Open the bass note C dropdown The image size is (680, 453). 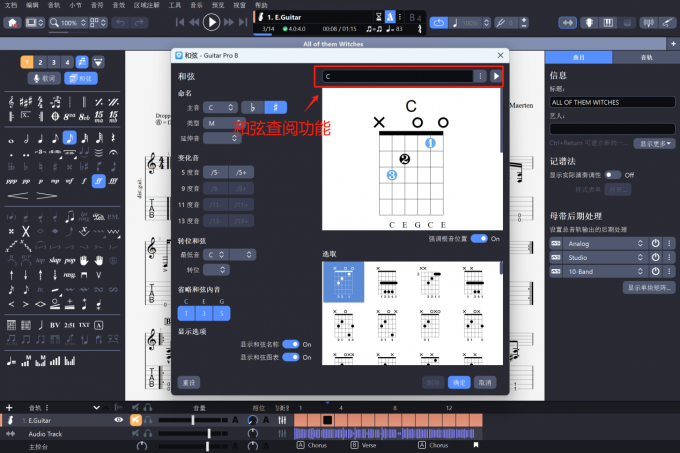[216, 254]
